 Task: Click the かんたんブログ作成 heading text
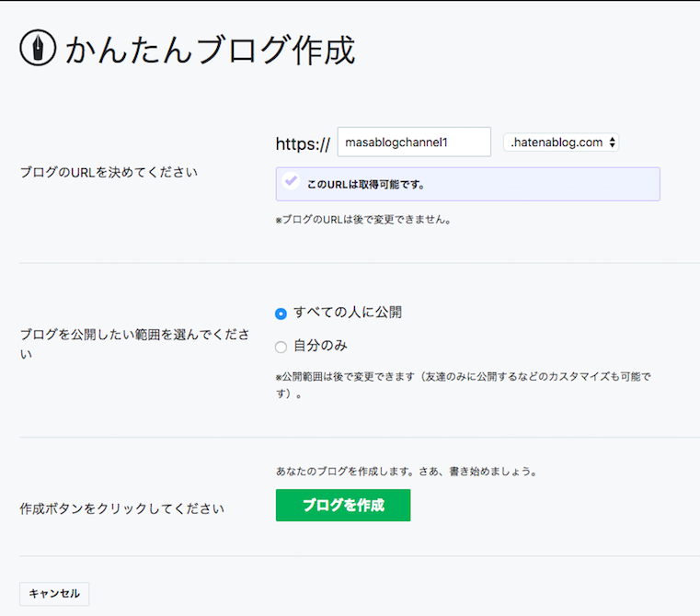pyautogui.click(x=211, y=49)
